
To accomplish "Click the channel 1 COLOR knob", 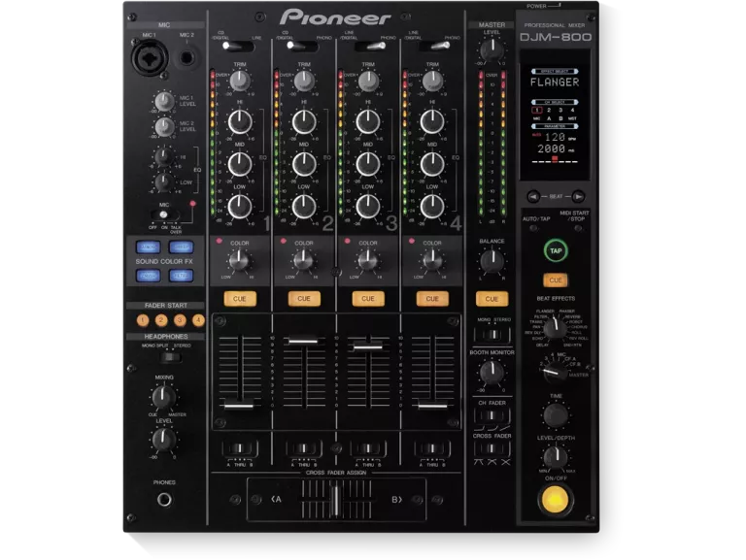I will 239,260.
